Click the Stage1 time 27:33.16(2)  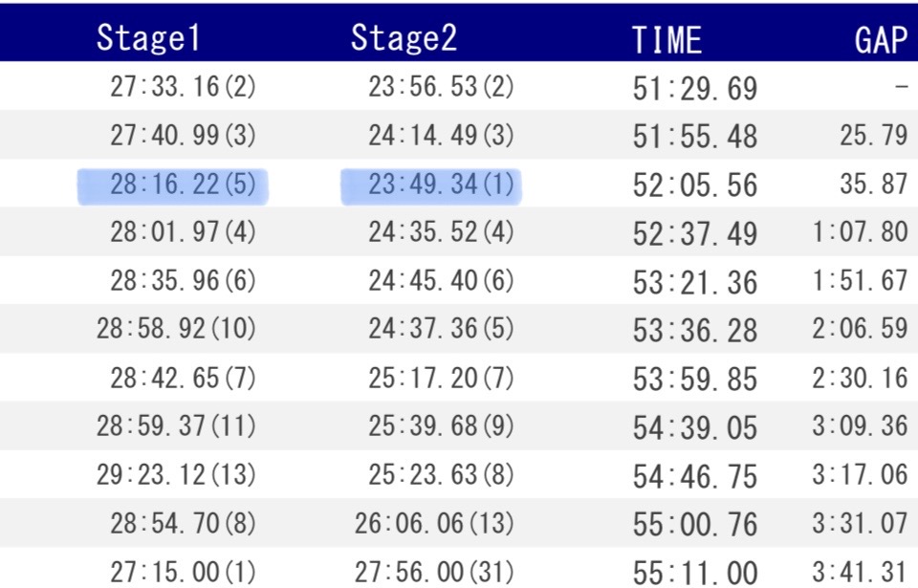pos(183,87)
